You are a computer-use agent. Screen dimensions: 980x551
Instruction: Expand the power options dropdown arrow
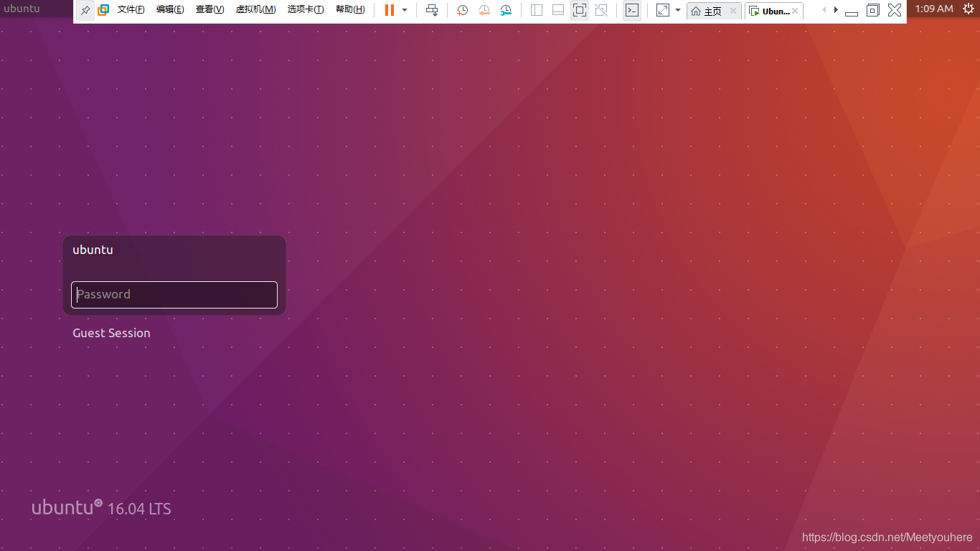click(405, 10)
